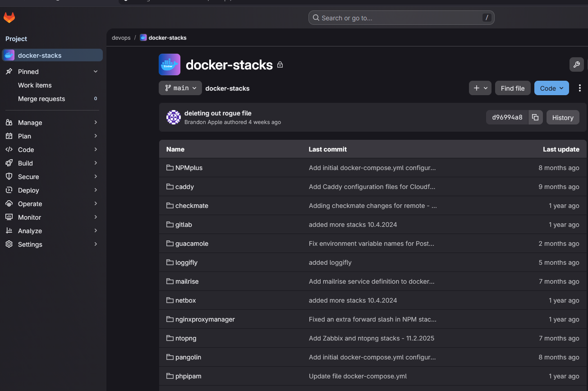Click 'Update file docker-compose.yml' commit message

click(x=358, y=376)
